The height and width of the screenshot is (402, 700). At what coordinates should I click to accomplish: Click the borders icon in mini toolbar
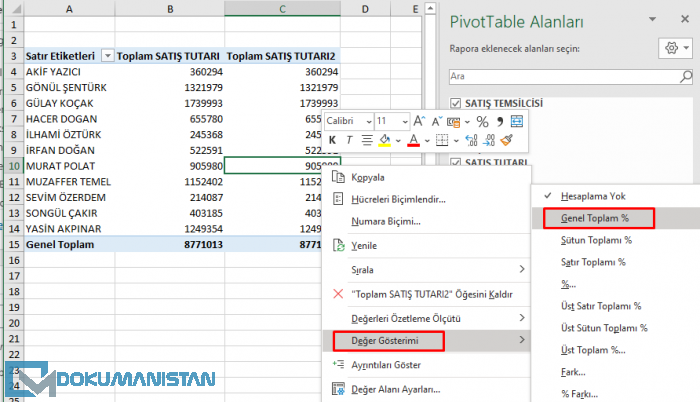pyautogui.click(x=442, y=140)
